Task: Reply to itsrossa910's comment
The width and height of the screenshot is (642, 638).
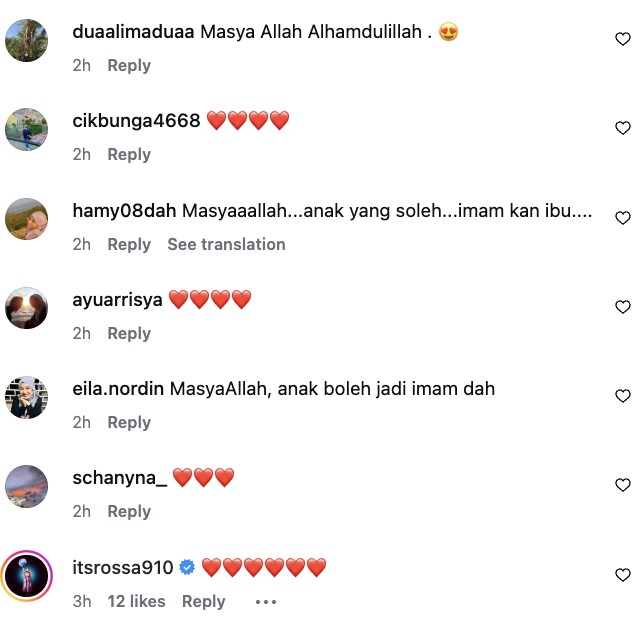Action: coord(203,602)
